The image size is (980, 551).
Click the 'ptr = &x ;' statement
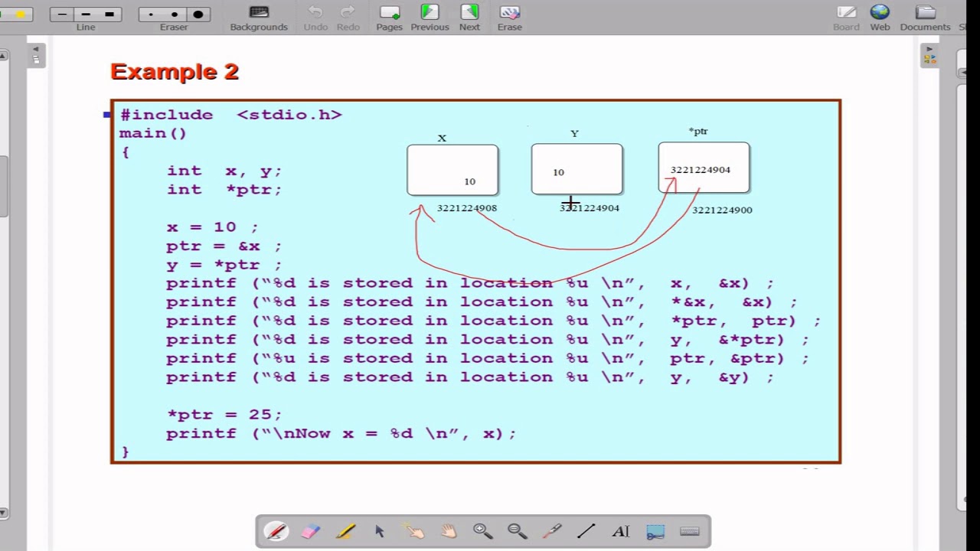(224, 246)
